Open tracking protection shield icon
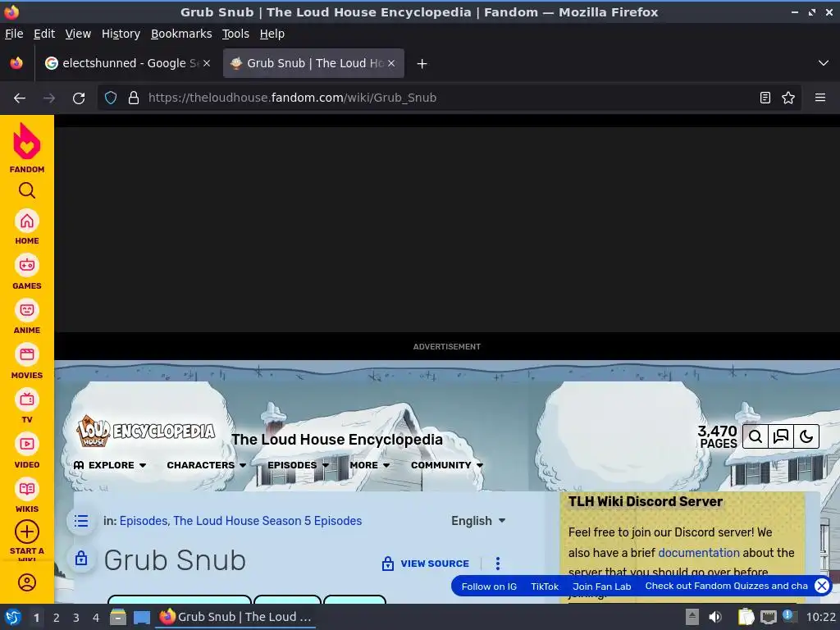 pos(111,98)
